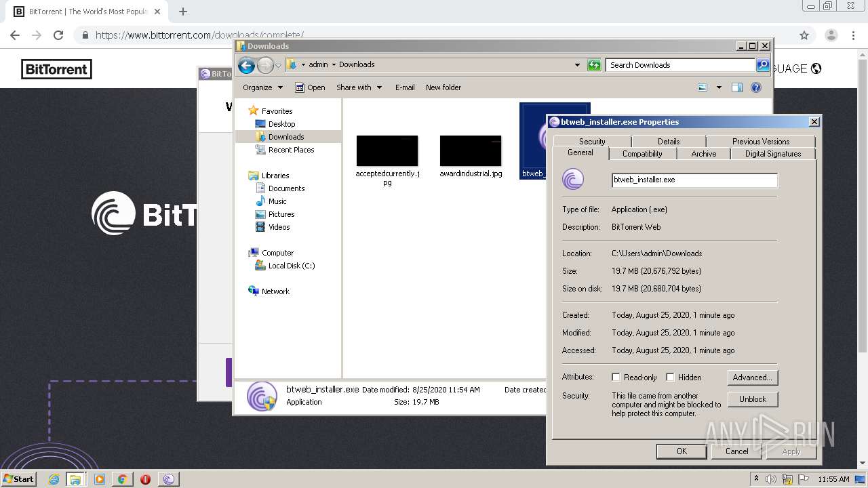Switch to the Security tab

[x=592, y=141]
